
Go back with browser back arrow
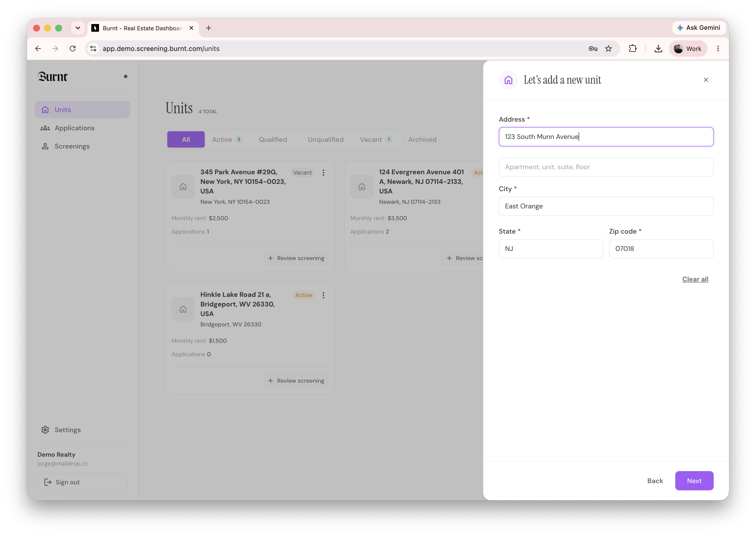click(38, 49)
